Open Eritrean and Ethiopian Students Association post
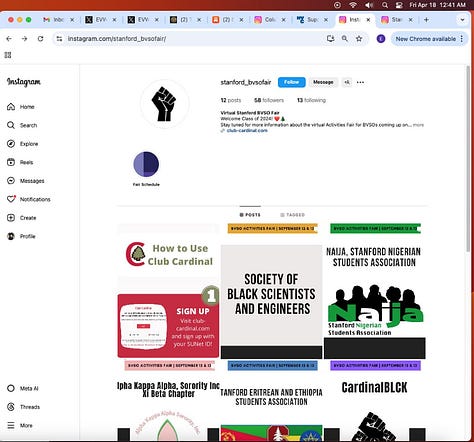 271,400
